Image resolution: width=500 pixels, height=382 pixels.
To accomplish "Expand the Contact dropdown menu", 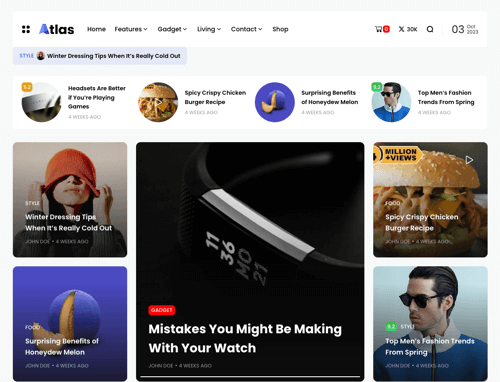I will coord(246,29).
